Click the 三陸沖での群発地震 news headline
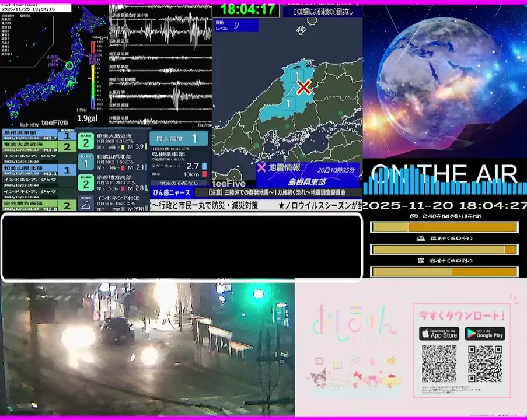Screen dimensions: 527x420 [277, 192]
